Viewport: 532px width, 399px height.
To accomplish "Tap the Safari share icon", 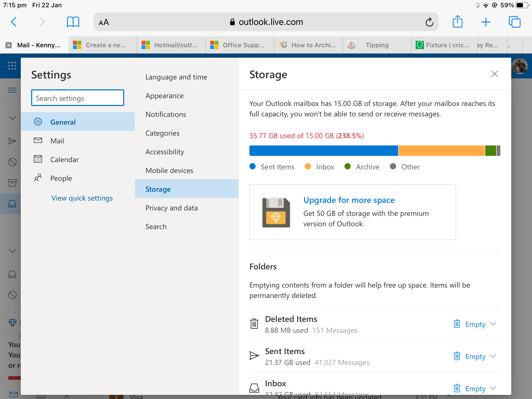I will (458, 22).
